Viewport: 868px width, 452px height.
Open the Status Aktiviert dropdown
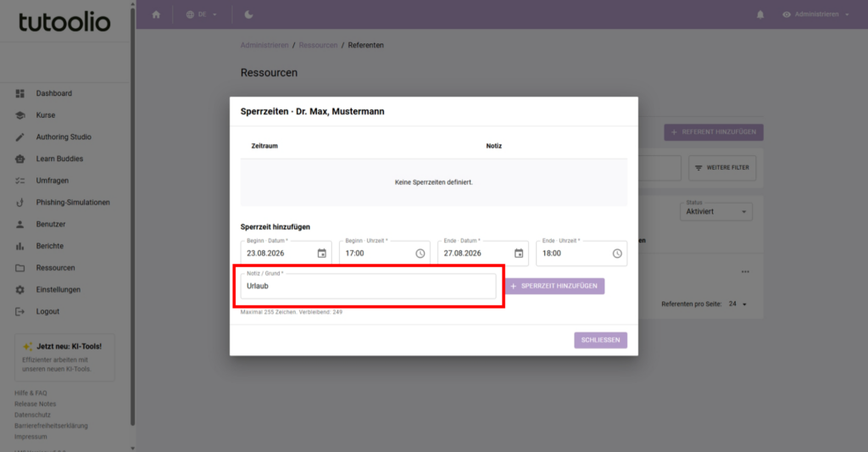coord(715,212)
